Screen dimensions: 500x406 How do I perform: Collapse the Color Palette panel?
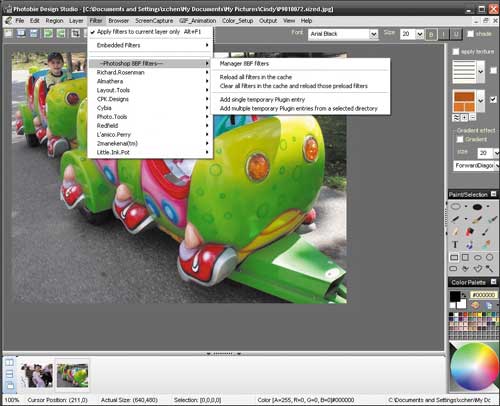[494, 282]
